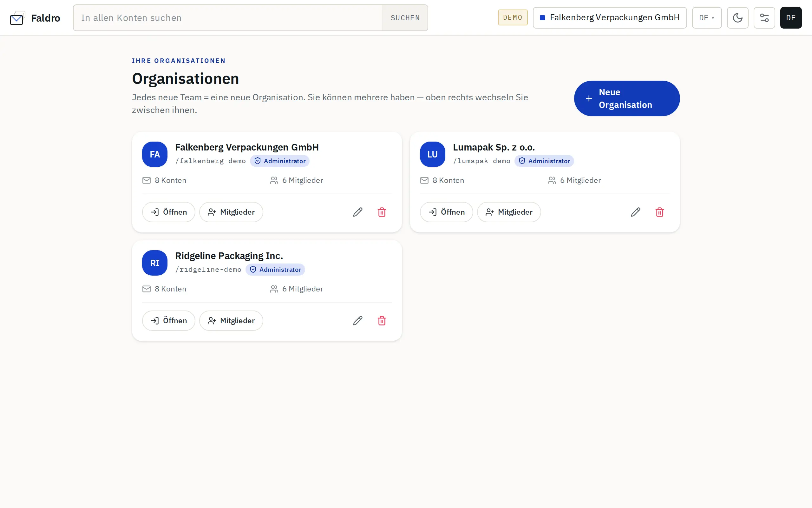Click '/falkenberg-demo' slug text
The height and width of the screenshot is (508, 812).
tap(211, 161)
